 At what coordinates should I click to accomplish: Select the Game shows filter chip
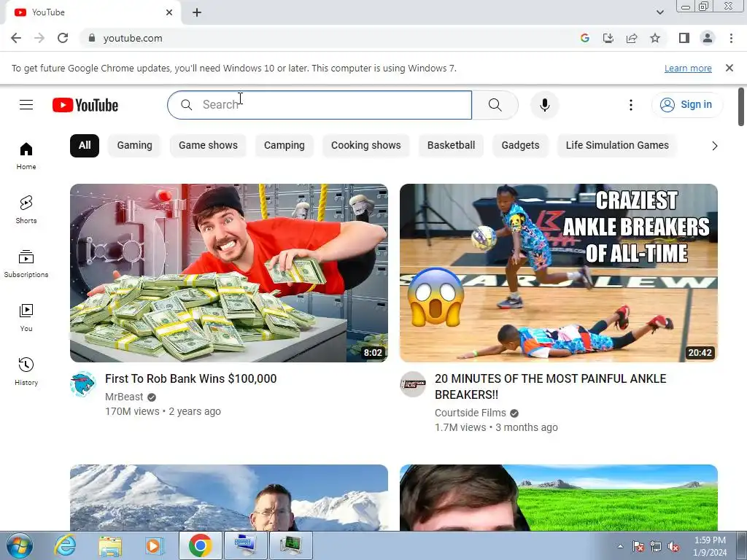(208, 145)
